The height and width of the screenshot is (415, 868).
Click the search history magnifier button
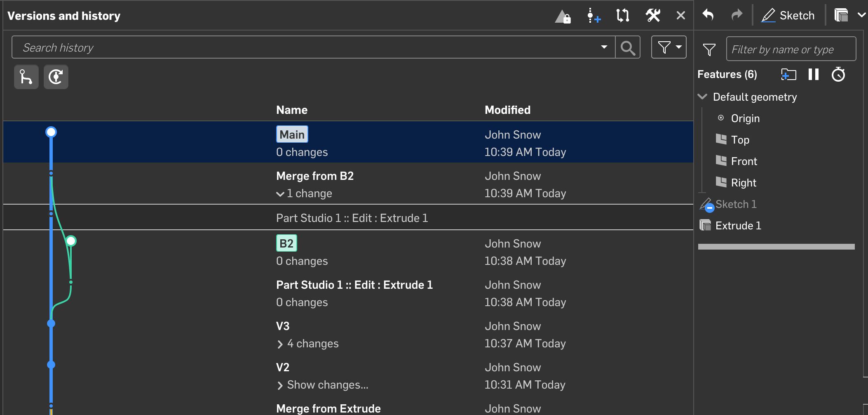pyautogui.click(x=628, y=47)
